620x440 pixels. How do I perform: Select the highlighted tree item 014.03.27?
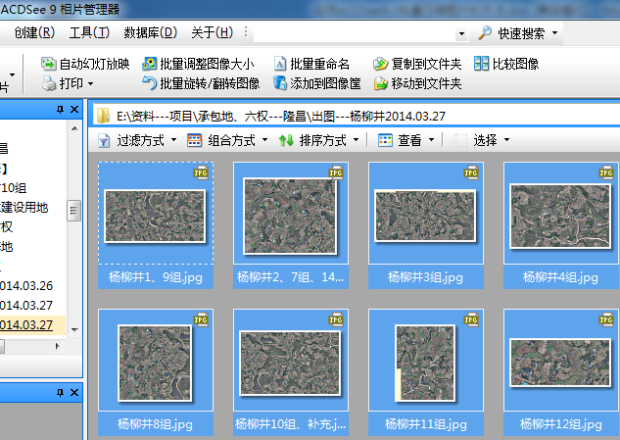coord(26,325)
